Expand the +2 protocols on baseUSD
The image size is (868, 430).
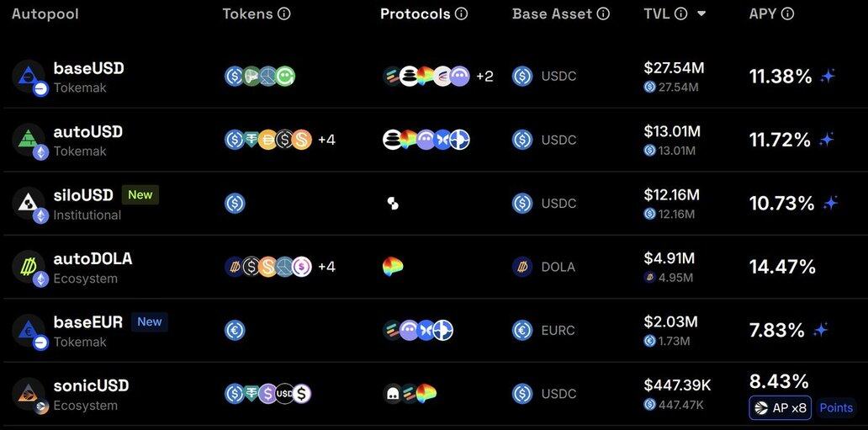pos(484,77)
